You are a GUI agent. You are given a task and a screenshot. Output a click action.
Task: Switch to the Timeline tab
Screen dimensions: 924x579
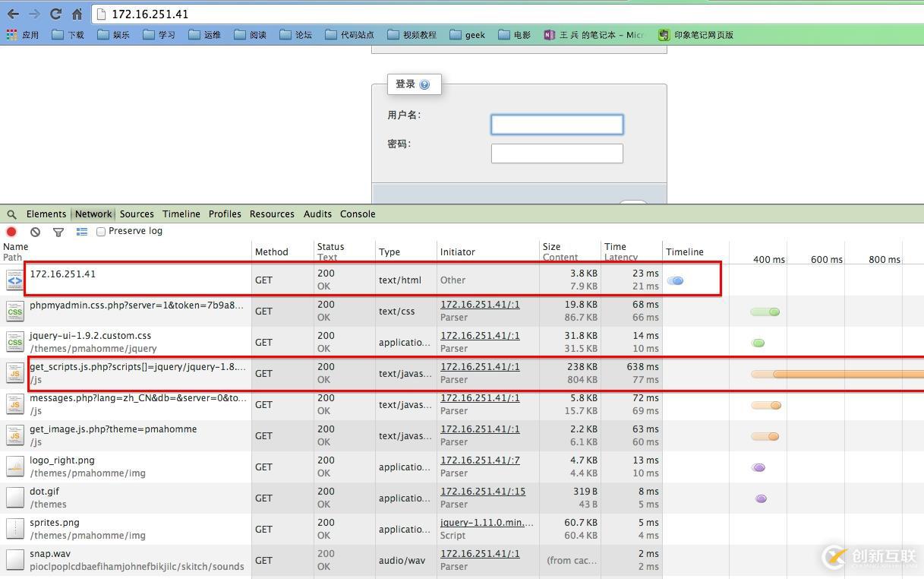click(x=181, y=214)
